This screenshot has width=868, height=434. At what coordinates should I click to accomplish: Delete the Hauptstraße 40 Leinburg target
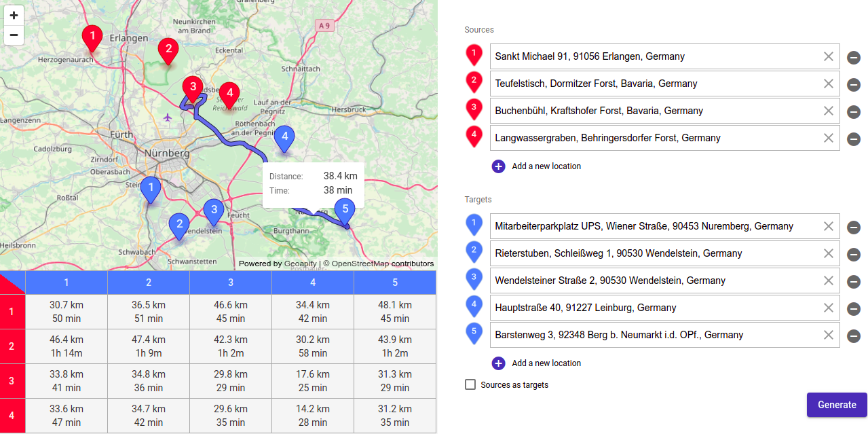coord(854,308)
